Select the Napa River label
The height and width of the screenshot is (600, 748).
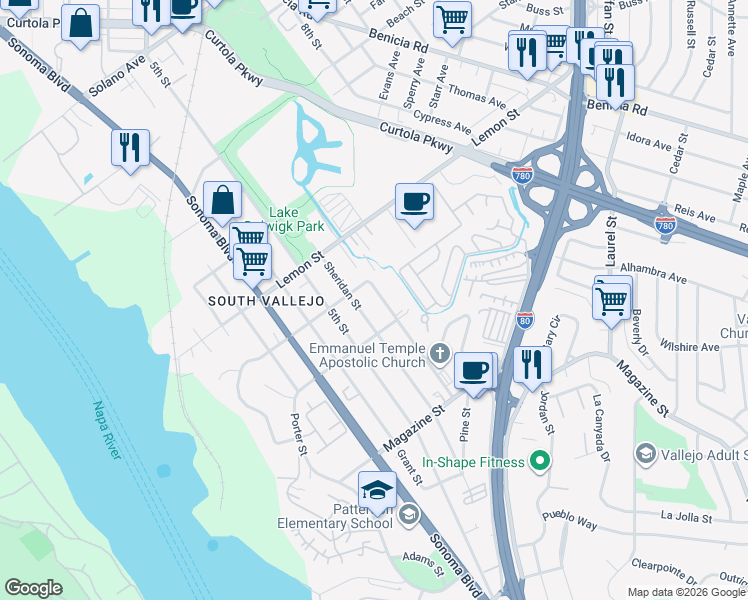(x=106, y=430)
